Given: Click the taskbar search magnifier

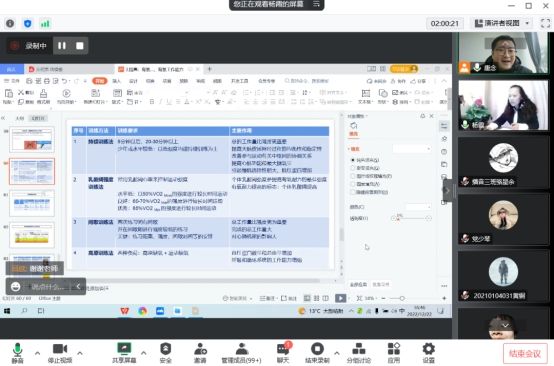Looking at the screenshot, I should [24, 311].
